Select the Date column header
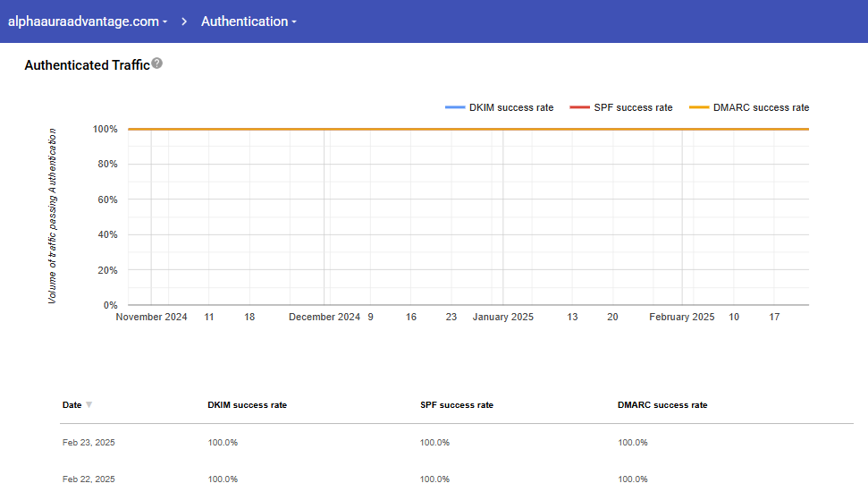 [x=72, y=405]
